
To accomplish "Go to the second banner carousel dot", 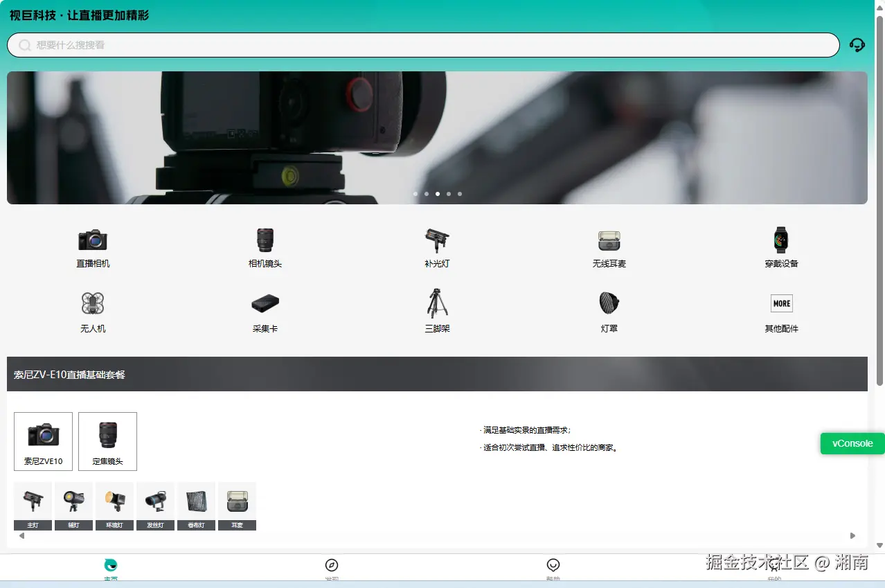I will (427, 194).
